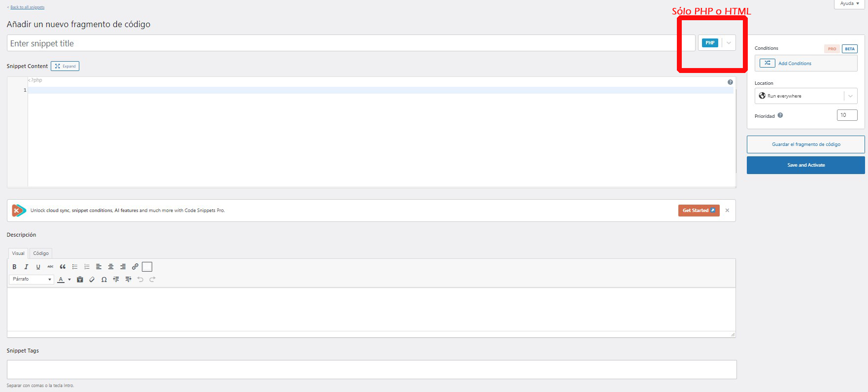Click the Save and Activate button

coord(805,165)
